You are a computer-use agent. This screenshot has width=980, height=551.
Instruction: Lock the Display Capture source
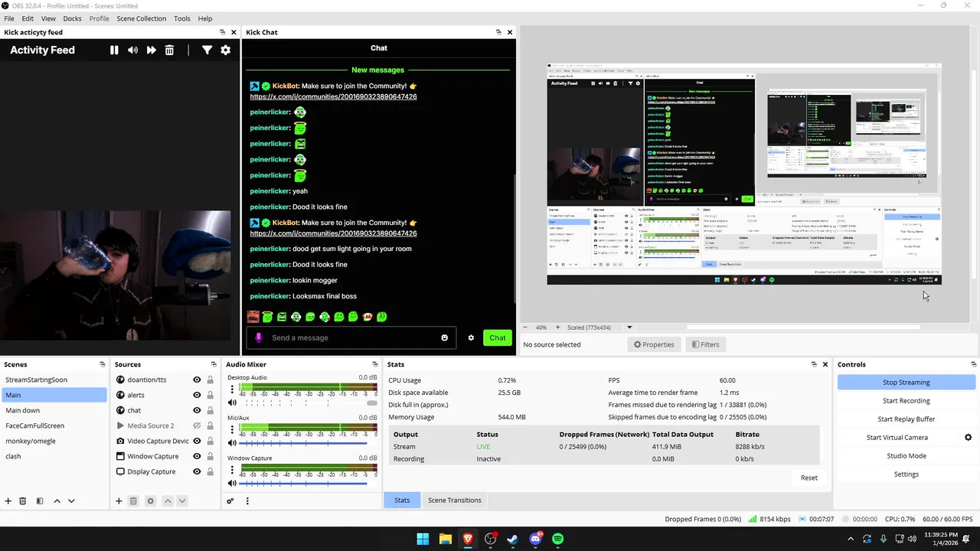210,471
